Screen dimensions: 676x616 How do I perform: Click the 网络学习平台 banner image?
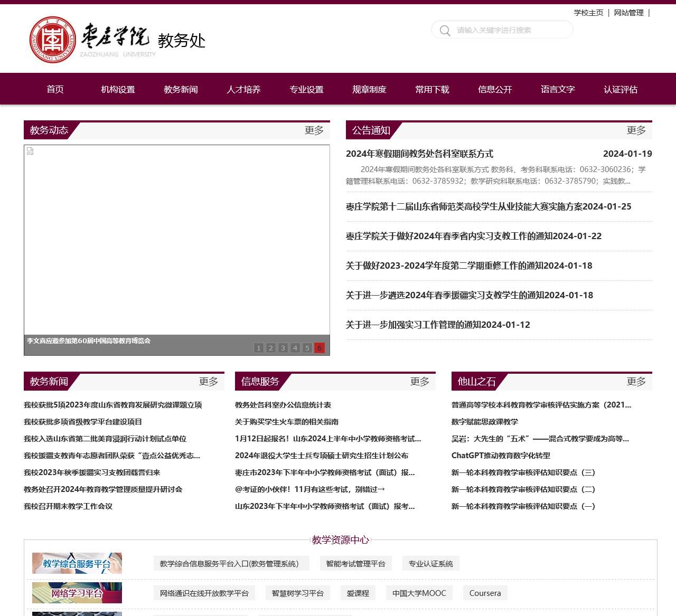(77, 593)
